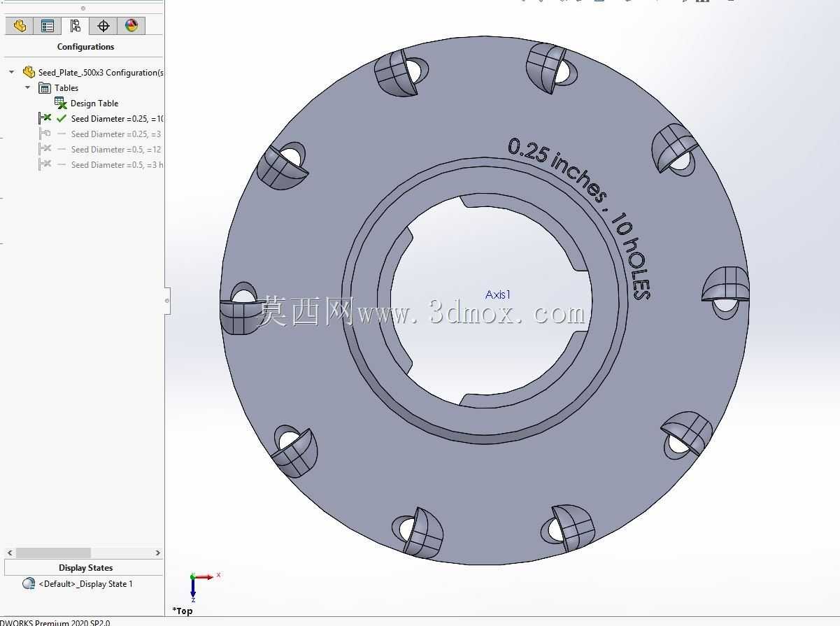Select the ConfigurationManager tab
The image size is (840, 626).
coord(76,26)
